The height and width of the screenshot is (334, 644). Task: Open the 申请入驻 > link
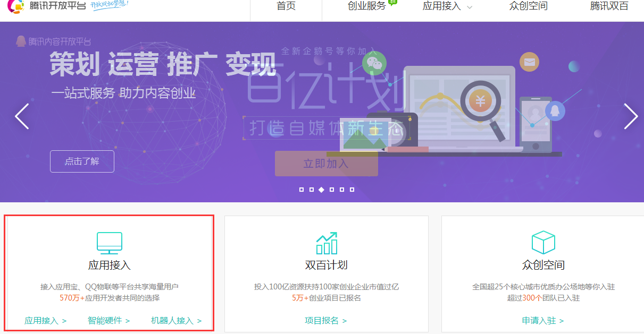click(543, 321)
